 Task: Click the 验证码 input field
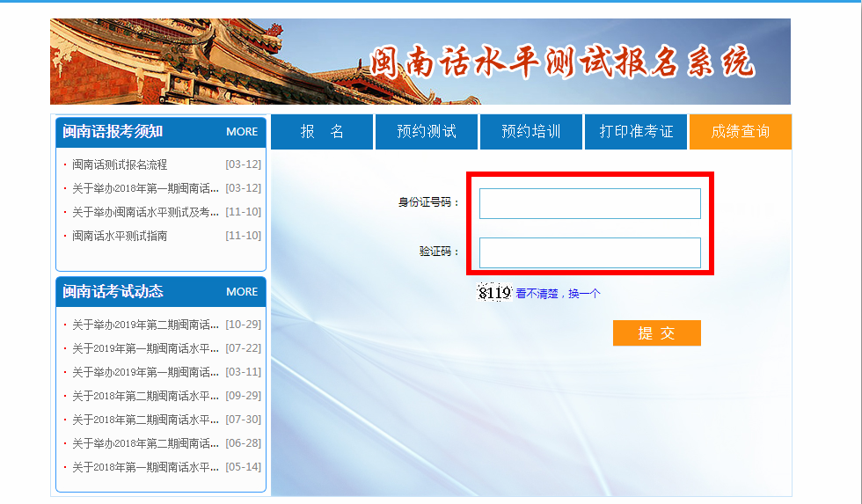[x=590, y=252]
